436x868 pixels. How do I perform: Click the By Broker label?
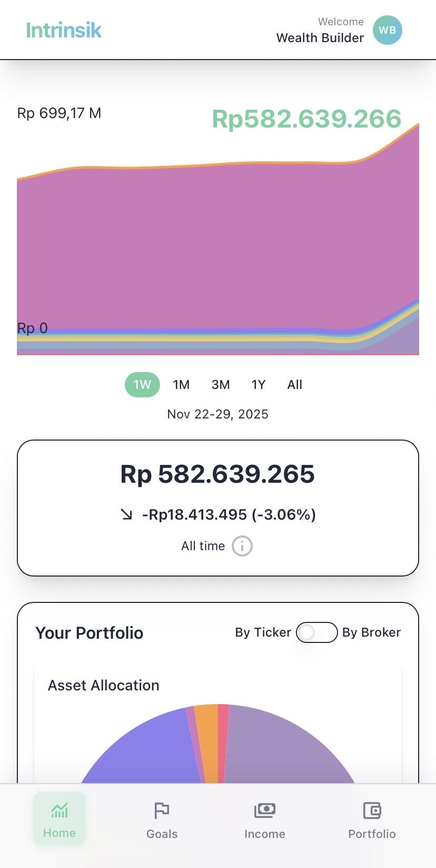pos(371,632)
